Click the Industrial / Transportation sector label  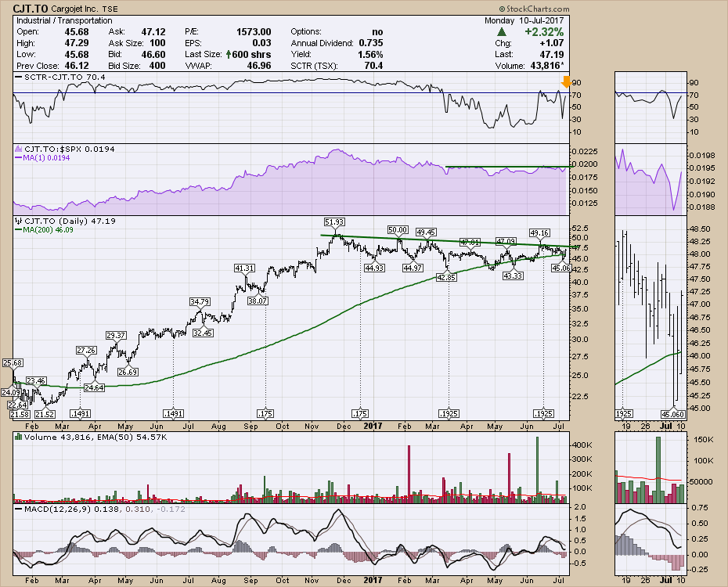point(64,20)
